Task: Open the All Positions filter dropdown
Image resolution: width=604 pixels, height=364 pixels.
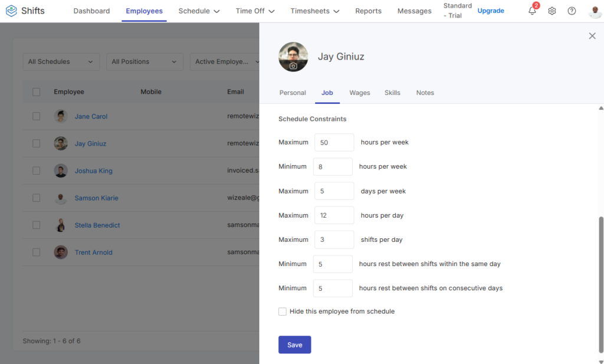Action: pyautogui.click(x=145, y=61)
